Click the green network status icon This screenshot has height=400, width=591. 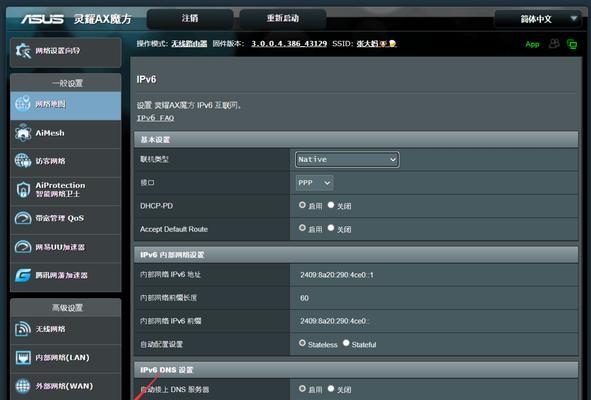[572, 44]
